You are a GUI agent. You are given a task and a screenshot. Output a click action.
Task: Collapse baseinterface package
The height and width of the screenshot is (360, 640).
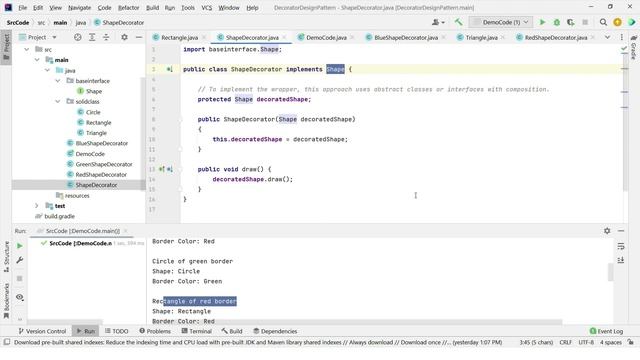[x=58, y=81]
